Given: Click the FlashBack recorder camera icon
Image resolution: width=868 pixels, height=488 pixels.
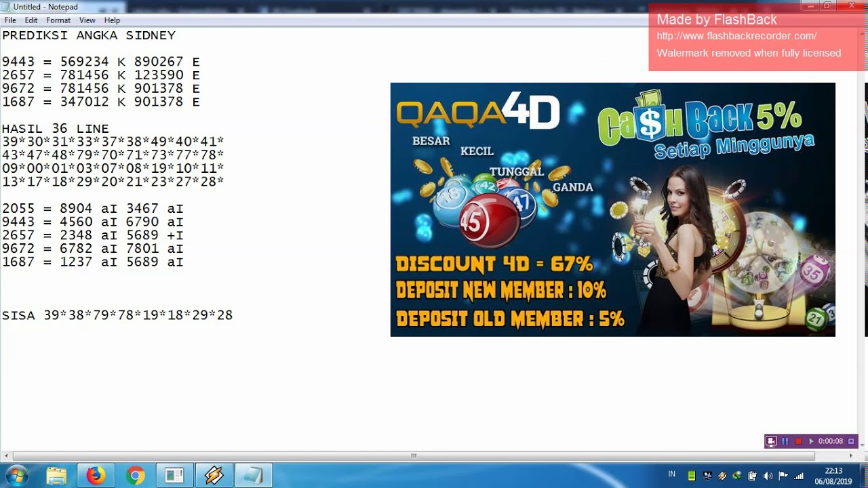Looking at the screenshot, I should point(771,441).
